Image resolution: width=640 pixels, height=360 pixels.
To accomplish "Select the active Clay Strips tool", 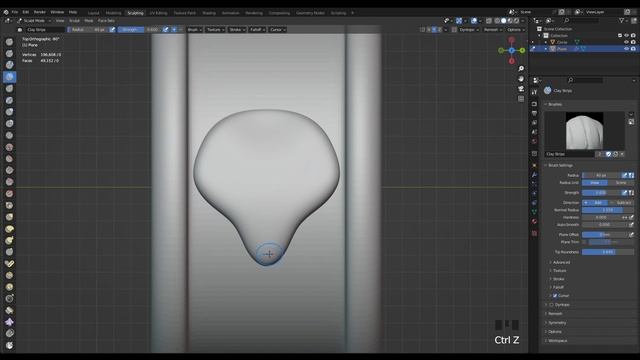I will 9,77.
